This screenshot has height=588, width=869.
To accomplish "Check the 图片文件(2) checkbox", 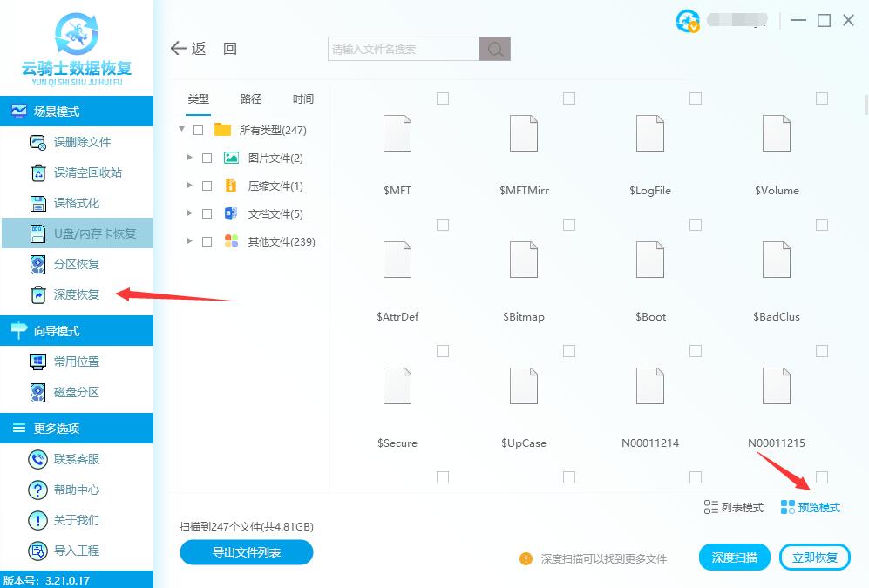I will tap(207, 159).
